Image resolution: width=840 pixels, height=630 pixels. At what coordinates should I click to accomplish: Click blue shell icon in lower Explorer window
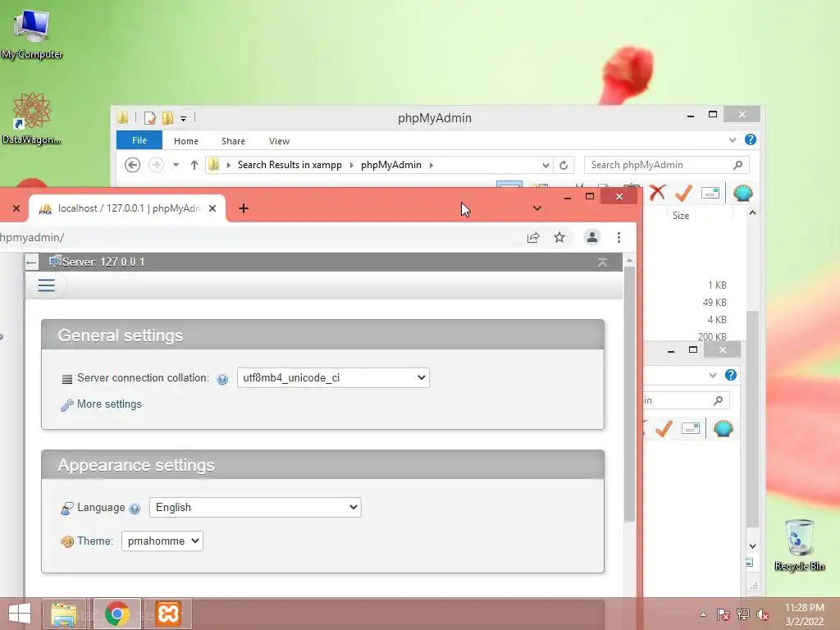pyautogui.click(x=724, y=428)
